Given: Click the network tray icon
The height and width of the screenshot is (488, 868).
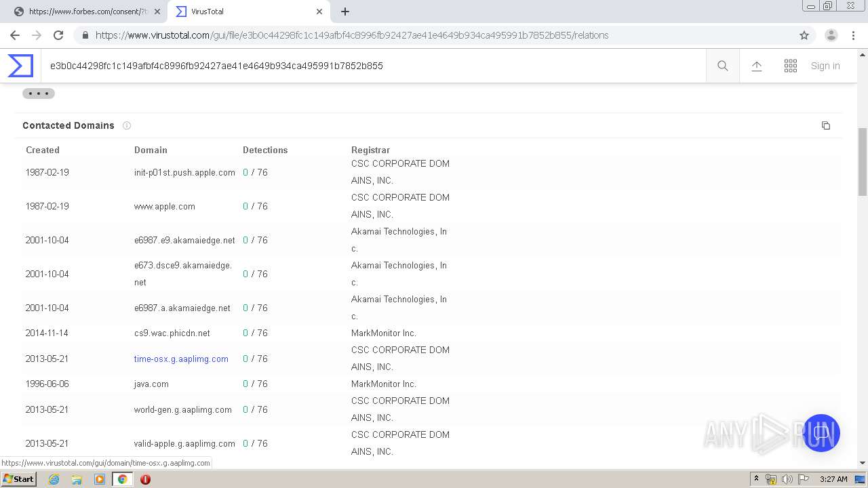Looking at the screenshot, I should pyautogui.click(x=771, y=479).
